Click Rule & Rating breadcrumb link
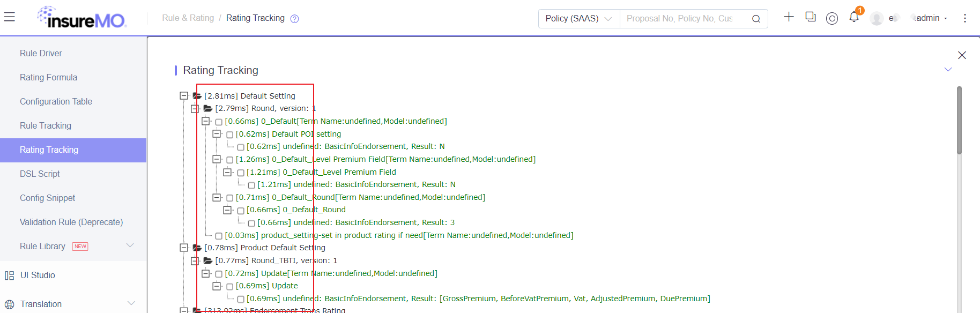This screenshot has height=313, width=980. (188, 18)
